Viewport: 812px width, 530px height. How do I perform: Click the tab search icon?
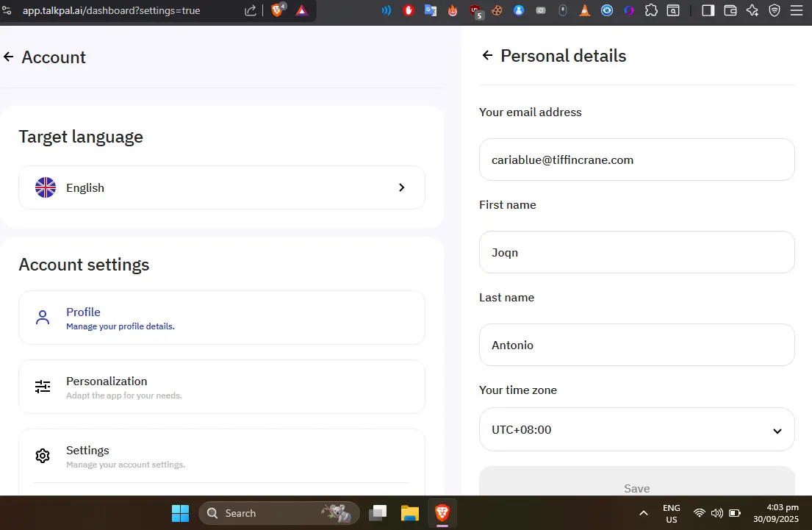tap(673, 10)
